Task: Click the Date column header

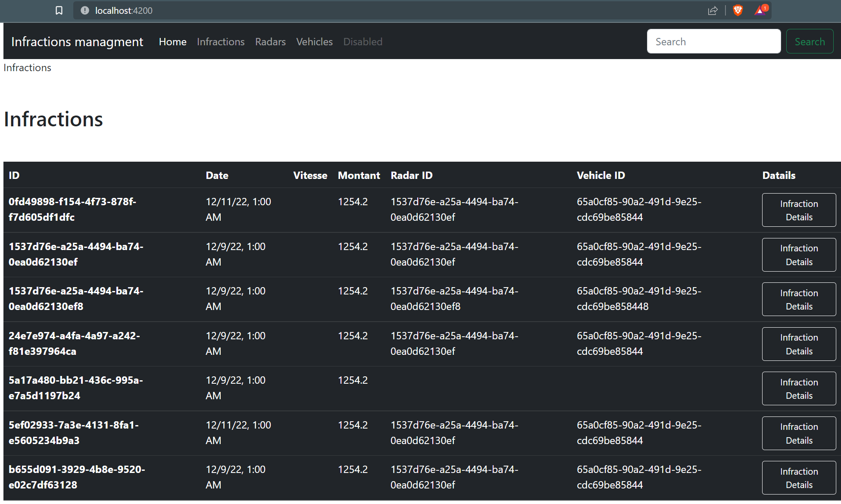Action: pos(217,175)
